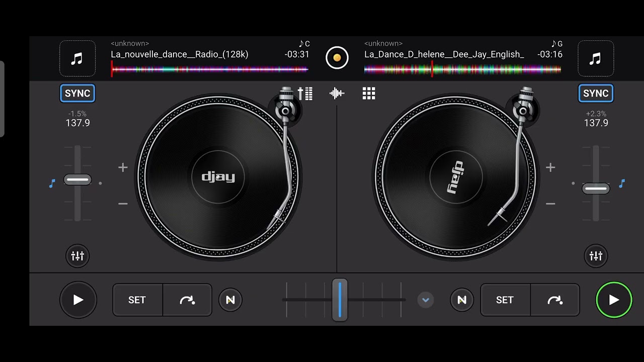Viewport: 644px width, 362px height.
Task: Click the crossfader handle
Action: click(x=340, y=300)
